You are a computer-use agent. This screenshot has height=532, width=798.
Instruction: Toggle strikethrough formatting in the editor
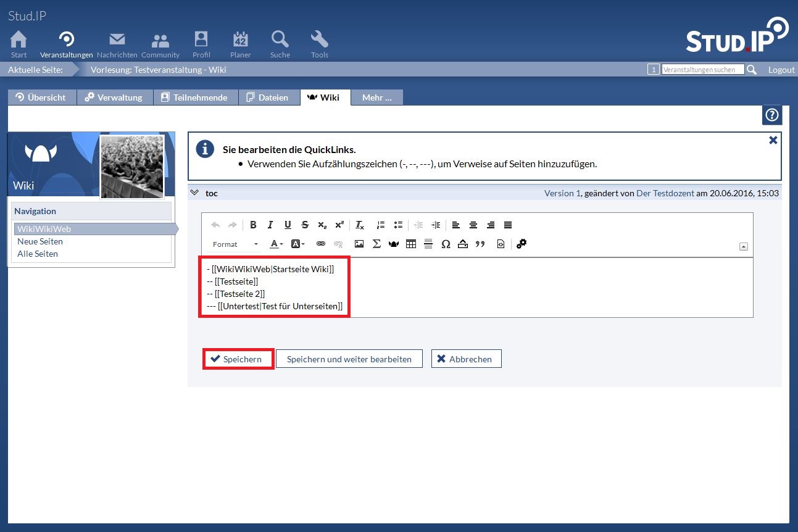(x=305, y=225)
